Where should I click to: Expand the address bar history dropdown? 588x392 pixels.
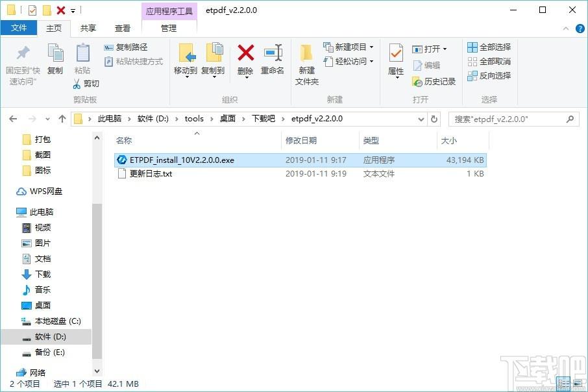pos(421,119)
